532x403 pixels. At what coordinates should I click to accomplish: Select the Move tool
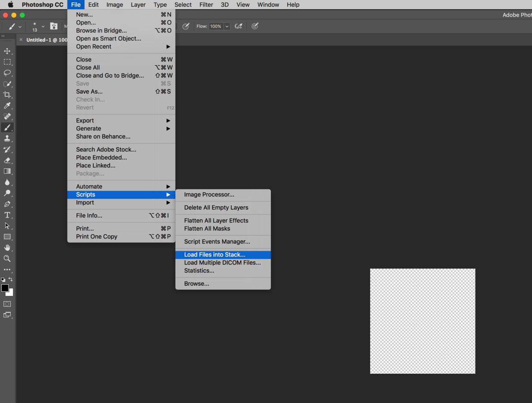tap(7, 51)
